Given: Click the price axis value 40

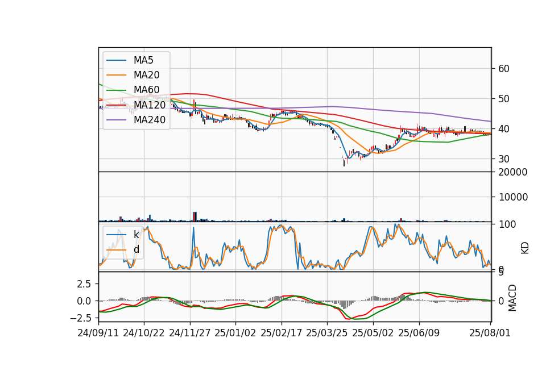Looking at the screenshot, I should pos(504,129).
